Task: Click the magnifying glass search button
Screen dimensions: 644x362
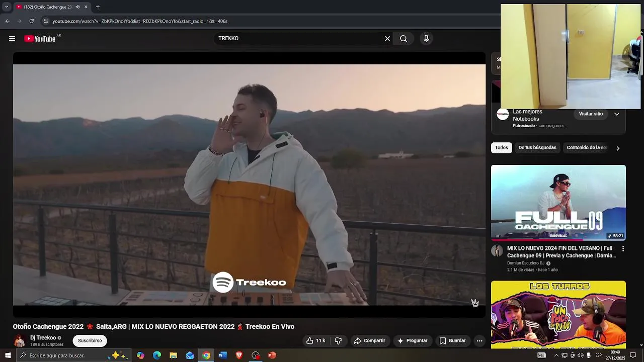Action: (x=404, y=39)
